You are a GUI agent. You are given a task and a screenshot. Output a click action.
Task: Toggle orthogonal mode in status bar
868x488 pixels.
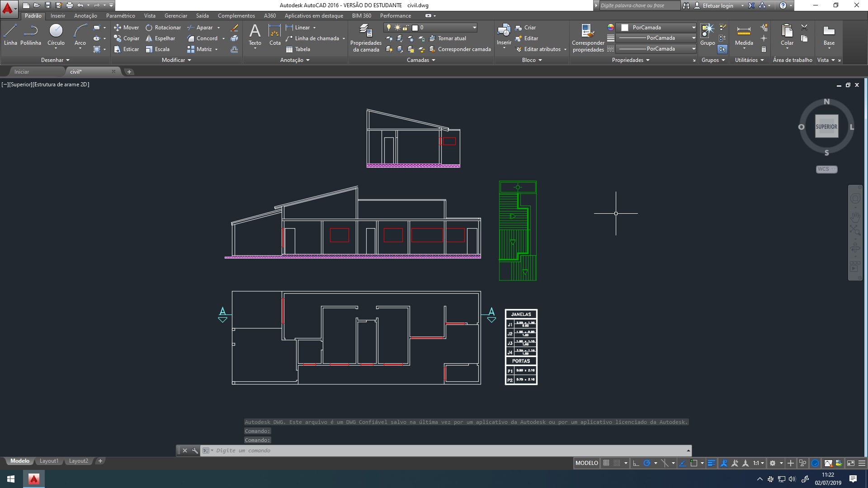click(636, 463)
